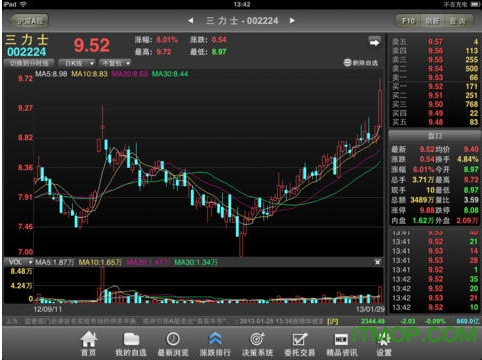The image size is (482, 360).
Task: Click the white arrow icon above chart
Action: tap(374, 43)
